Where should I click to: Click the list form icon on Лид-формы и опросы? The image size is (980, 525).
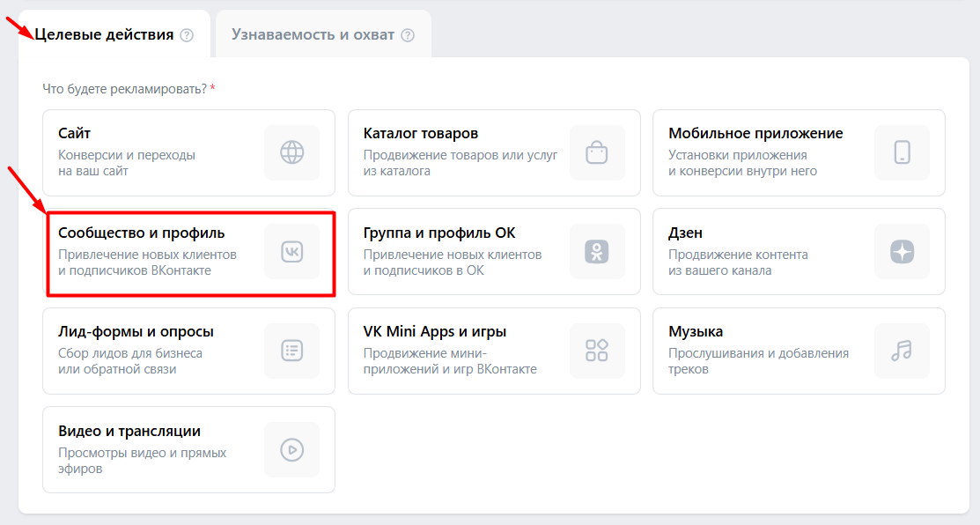click(x=291, y=351)
